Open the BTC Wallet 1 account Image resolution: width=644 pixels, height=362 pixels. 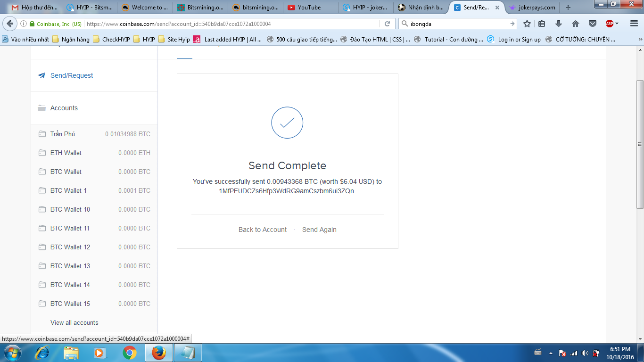click(94, 190)
